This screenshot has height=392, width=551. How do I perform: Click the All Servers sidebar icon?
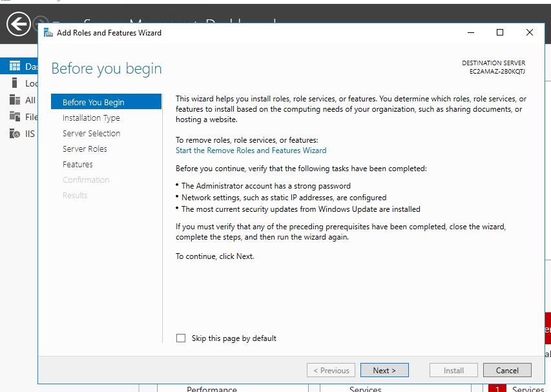(x=14, y=100)
